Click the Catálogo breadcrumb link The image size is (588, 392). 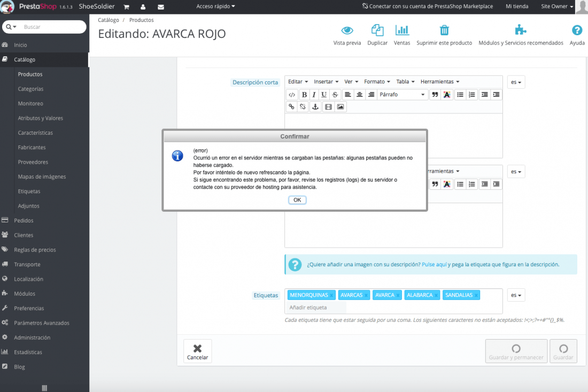point(109,20)
